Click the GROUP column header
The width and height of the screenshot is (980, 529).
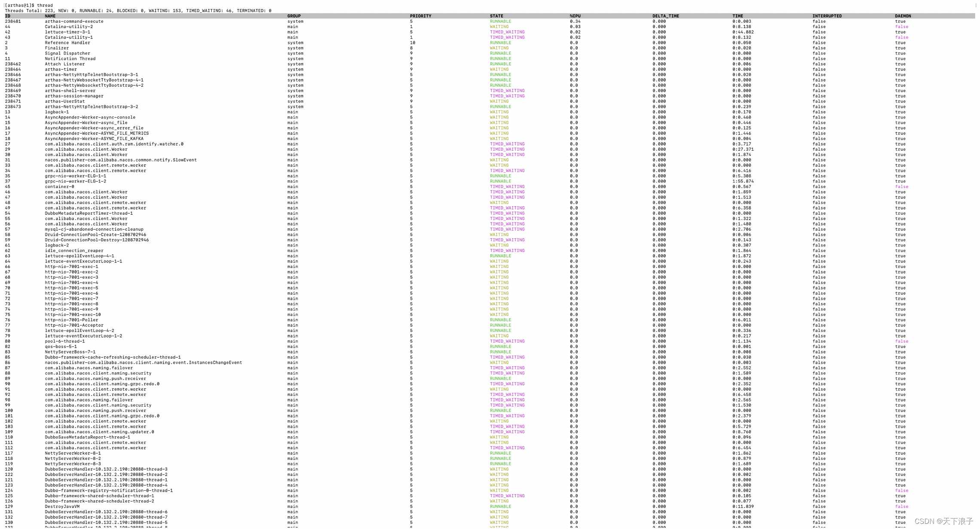[294, 16]
